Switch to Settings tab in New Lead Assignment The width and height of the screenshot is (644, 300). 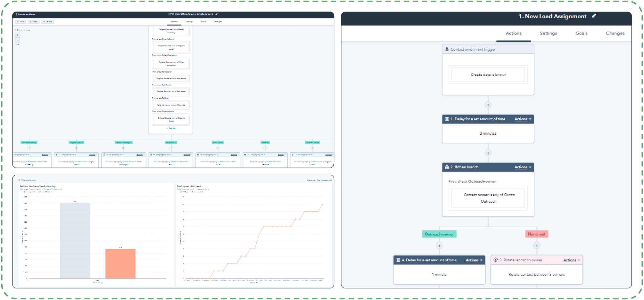tap(548, 33)
